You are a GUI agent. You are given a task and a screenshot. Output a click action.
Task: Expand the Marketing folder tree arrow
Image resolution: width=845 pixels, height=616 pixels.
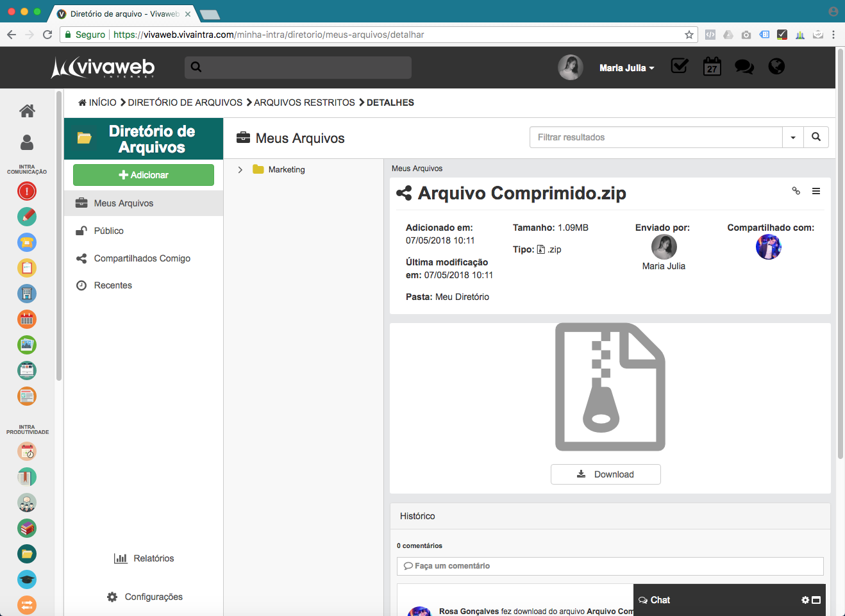point(240,170)
